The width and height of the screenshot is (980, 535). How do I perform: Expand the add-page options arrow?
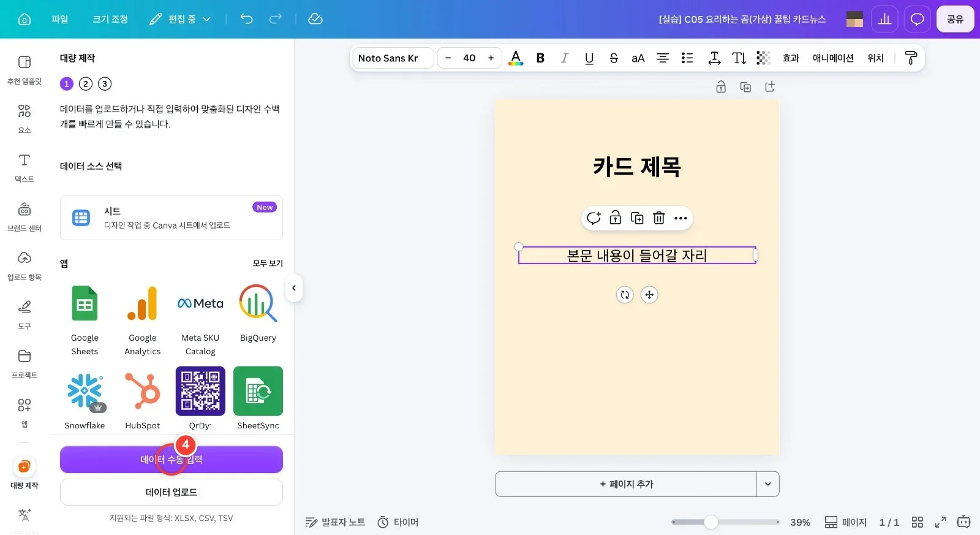768,484
